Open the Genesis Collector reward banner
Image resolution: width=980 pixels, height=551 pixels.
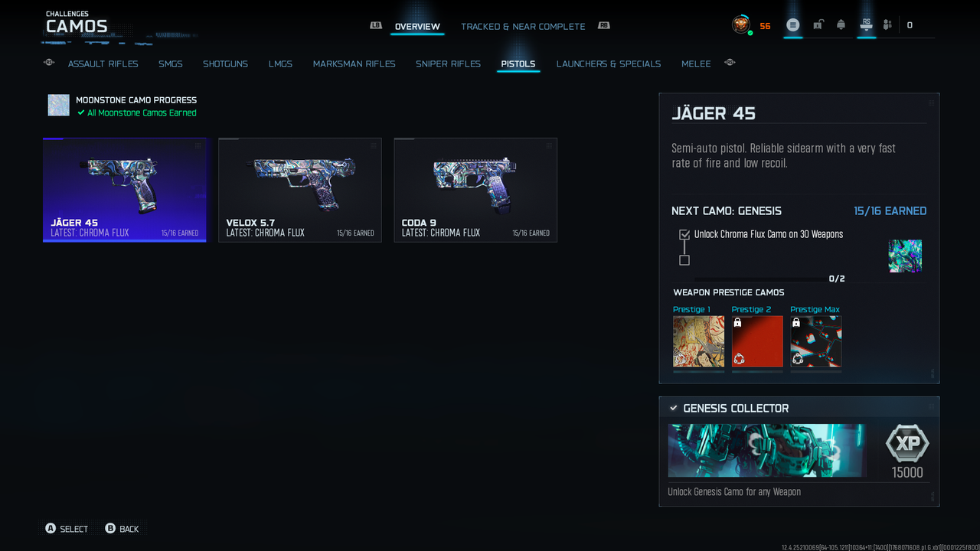767,451
